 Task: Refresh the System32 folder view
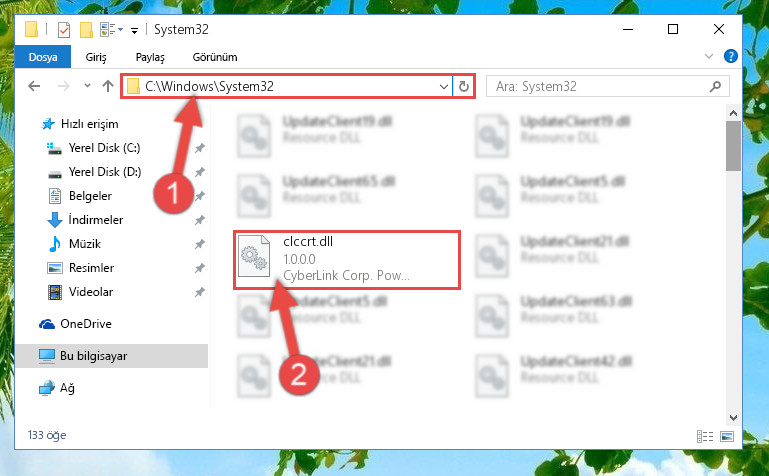click(463, 87)
